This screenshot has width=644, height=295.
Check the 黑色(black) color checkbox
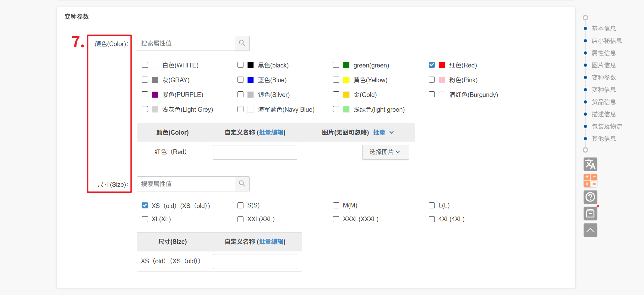point(240,65)
